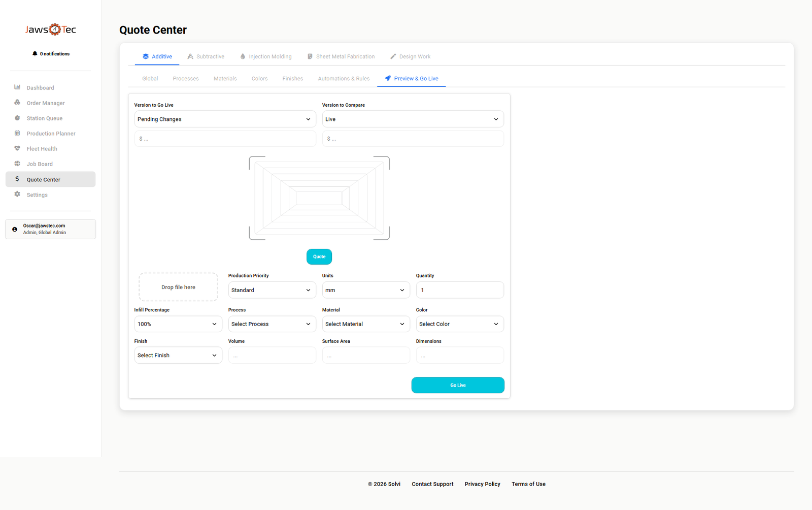This screenshot has height=510, width=812.
Task: Click the Additive layers icon
Action: pyautogui.click(x=146, y=56)
